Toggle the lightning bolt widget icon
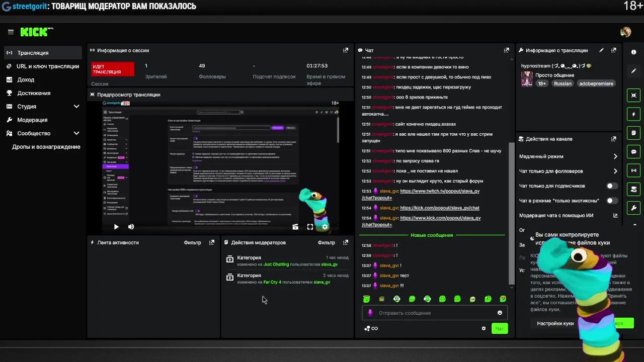The image size is (644, 362). (x=633, y=114)
